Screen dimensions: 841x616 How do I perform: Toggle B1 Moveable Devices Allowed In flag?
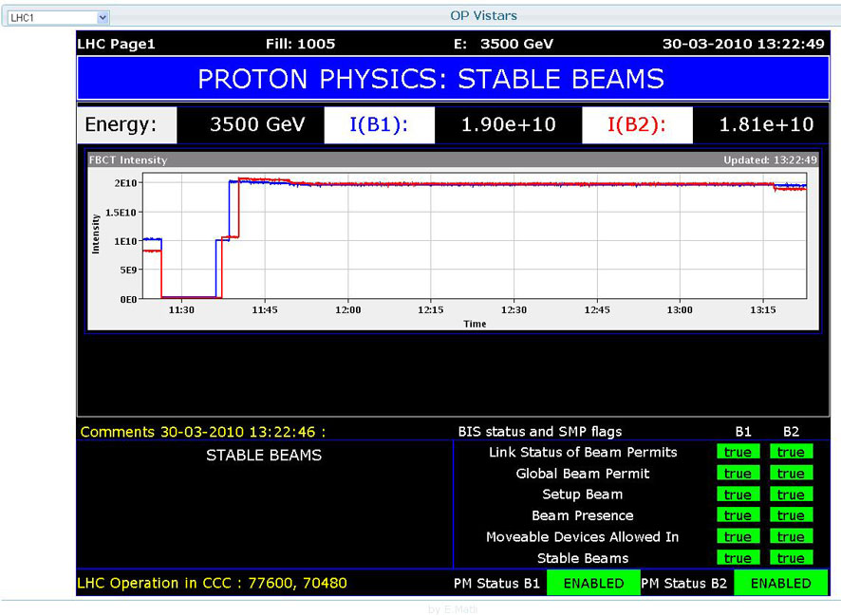738,536
